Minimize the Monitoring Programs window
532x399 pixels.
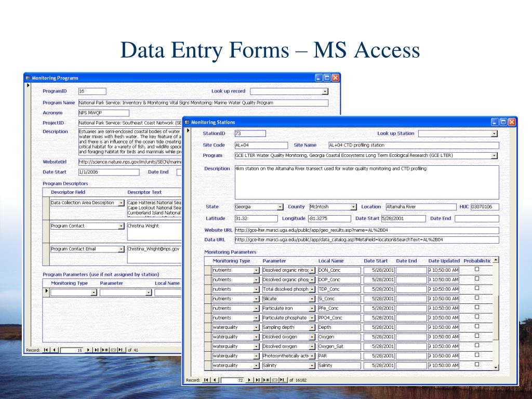[318, 78]
